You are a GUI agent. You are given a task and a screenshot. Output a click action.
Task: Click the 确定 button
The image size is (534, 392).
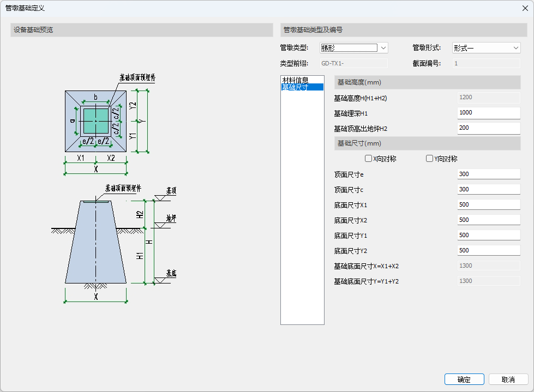click(464, 379)
